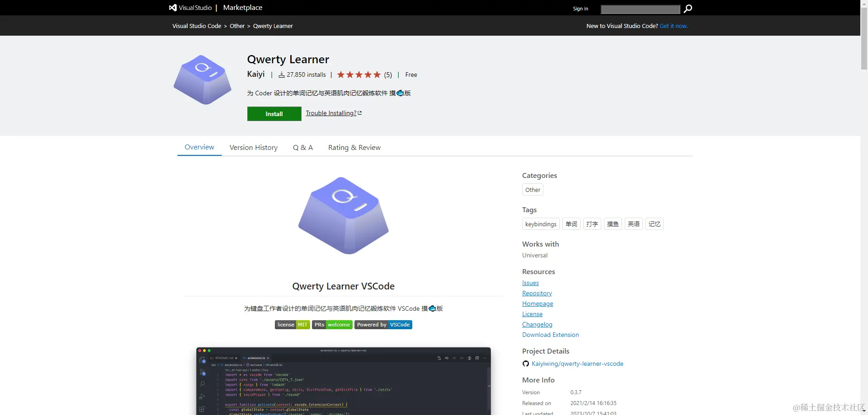The height and width of the screenshot is (415, 868).
Task: Follow the 'Get it now.' link
Action: pos(674,26)
